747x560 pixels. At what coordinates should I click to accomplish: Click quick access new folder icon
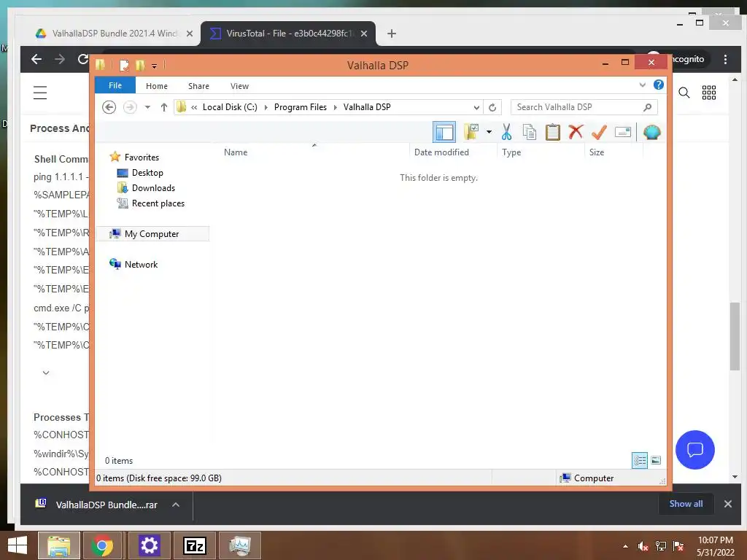139,65
